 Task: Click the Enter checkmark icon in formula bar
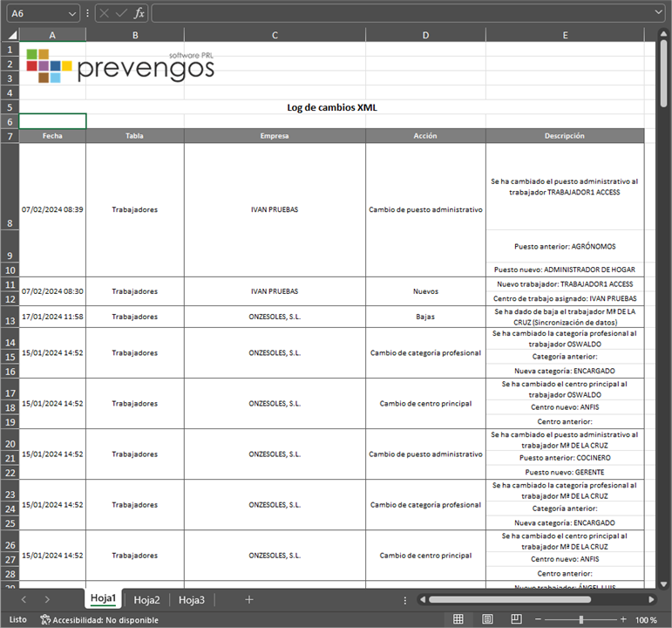(121, 13)
